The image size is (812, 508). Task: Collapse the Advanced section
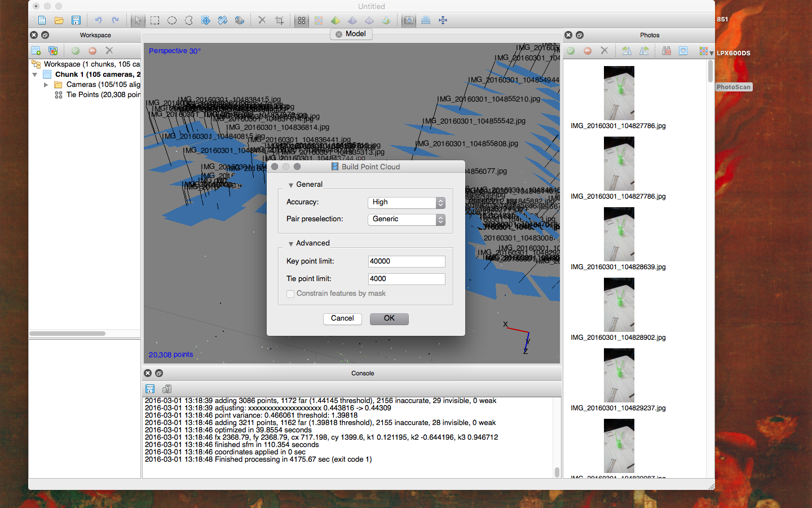[291, 244]
